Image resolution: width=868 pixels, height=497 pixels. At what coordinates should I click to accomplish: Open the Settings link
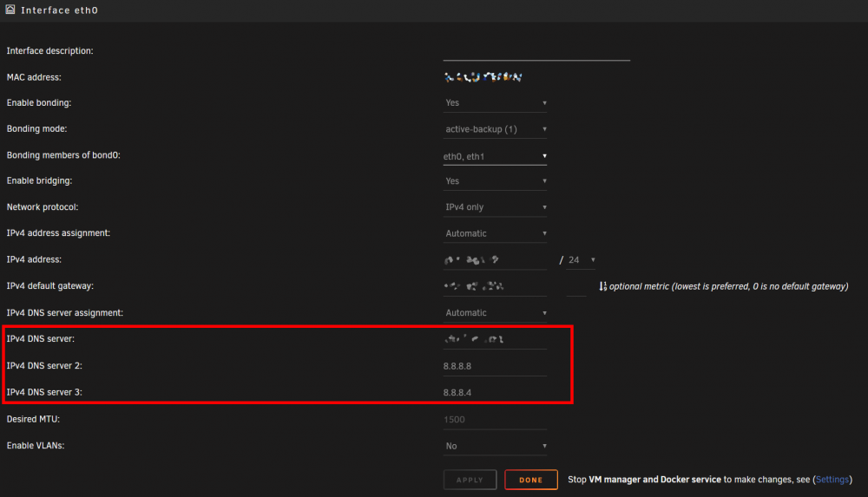tap(832, 480)
